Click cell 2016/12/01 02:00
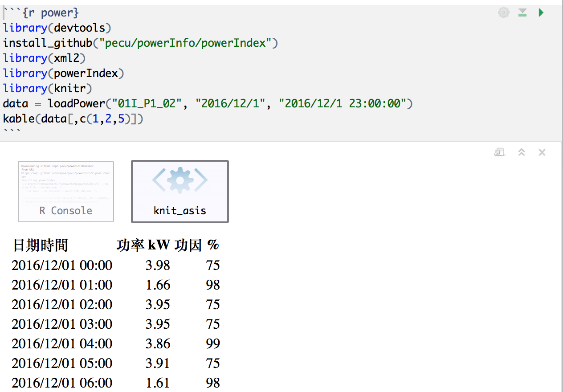 point(62,304)
